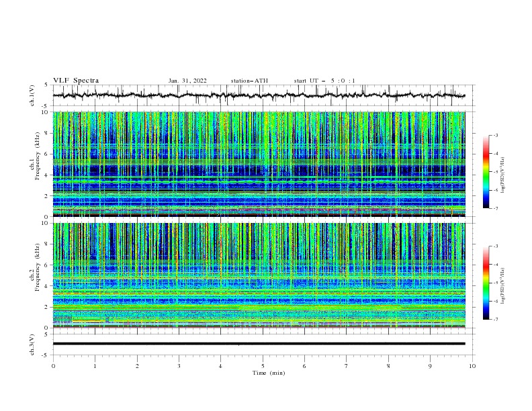Click the "-3" tick on upper color bar
The height and width of the screenshot is (411, 532).
(496, 135)
